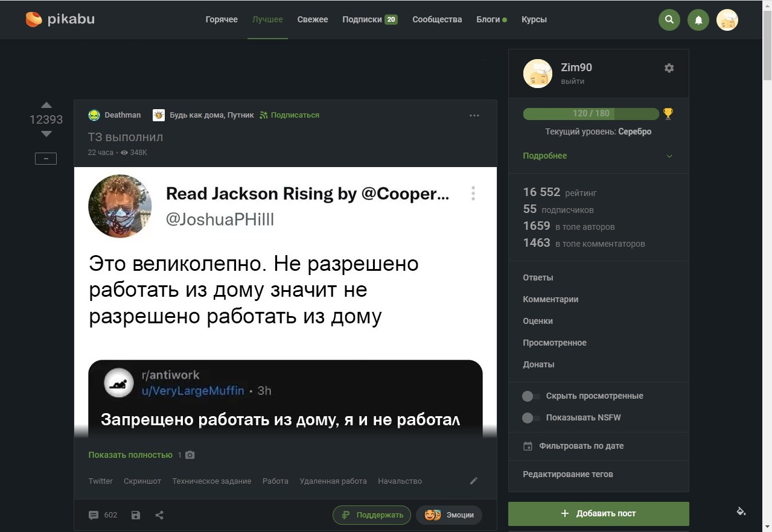Image resolution: width=772 pixels, height=532 pixels.
Task: Collapse post with the minus box
Action: coord(46,159)
